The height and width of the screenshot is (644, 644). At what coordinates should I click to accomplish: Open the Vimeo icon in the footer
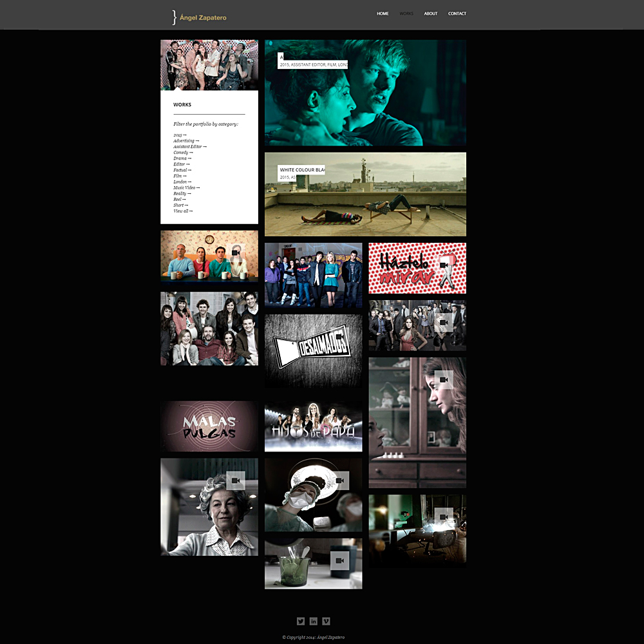[x=326, y=621]
